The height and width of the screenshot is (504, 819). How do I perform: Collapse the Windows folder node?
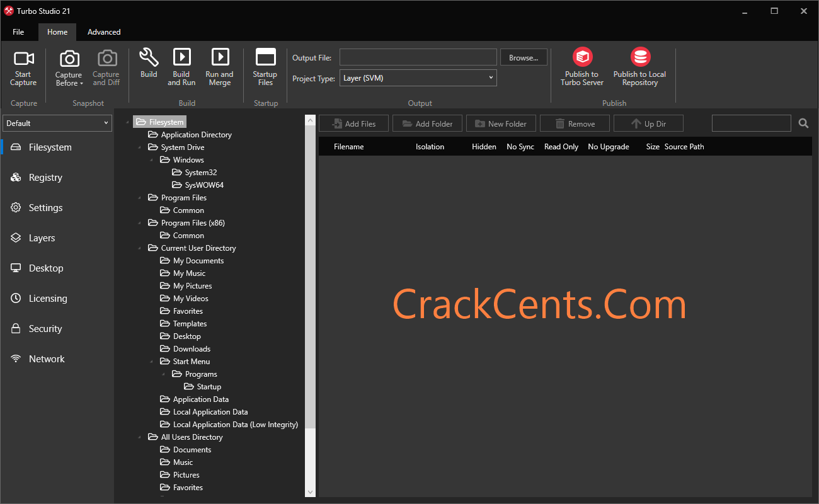pos(151,160)
